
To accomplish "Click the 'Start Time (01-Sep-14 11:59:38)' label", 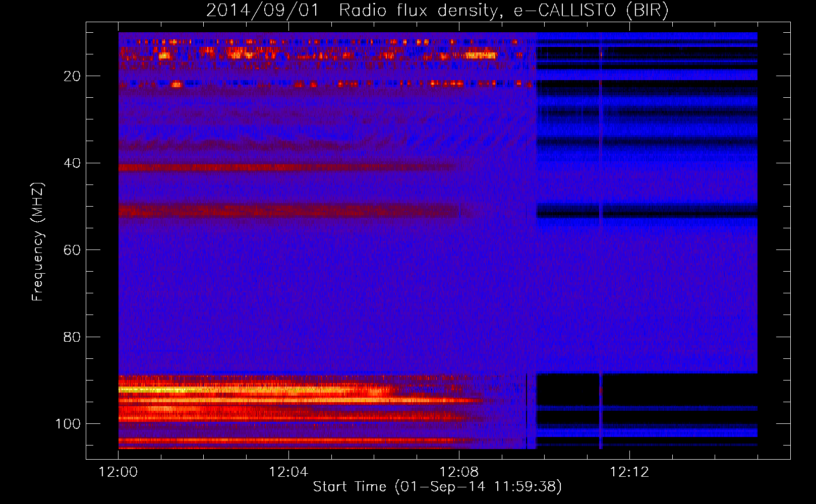I will [x=437, y=487].
